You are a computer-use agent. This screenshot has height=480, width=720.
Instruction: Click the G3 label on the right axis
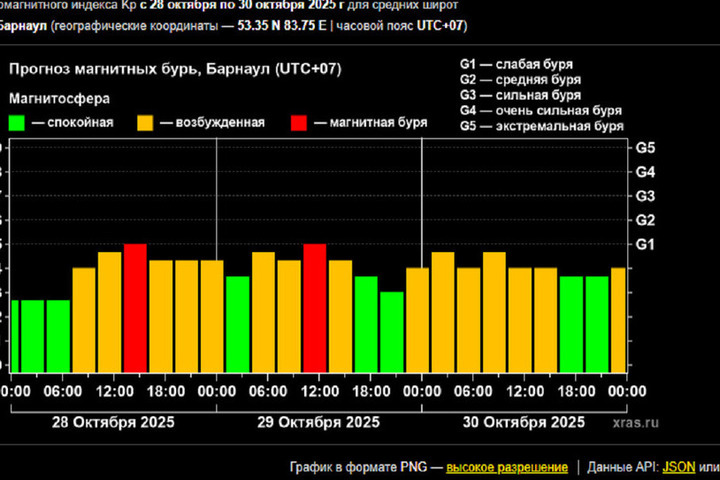point(645,196)
